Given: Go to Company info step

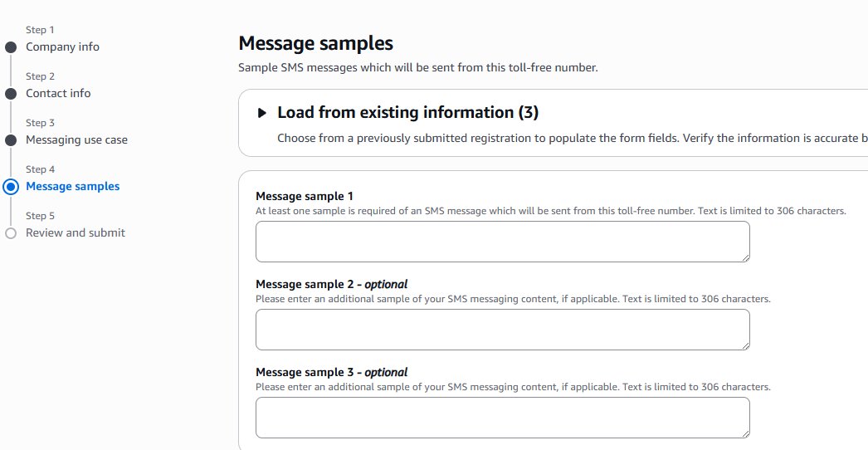Looking at the screenshot, I should [62, 47].
